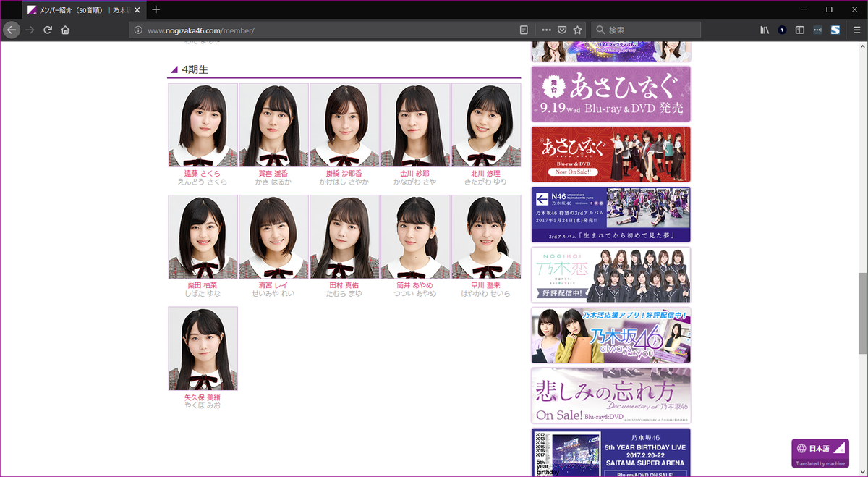Click the 柴田 柚菜 name link
This screenshot has height=477, width=868.
pos(203,285)
